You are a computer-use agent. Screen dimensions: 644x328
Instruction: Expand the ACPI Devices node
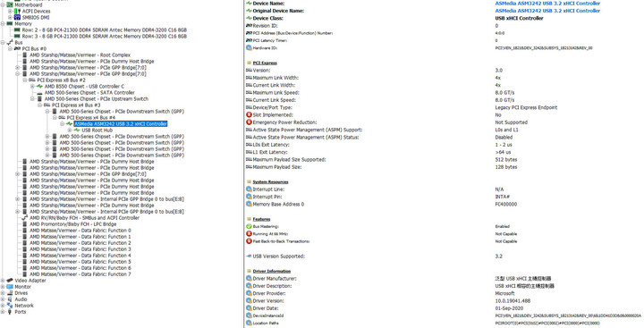(10, 11)
